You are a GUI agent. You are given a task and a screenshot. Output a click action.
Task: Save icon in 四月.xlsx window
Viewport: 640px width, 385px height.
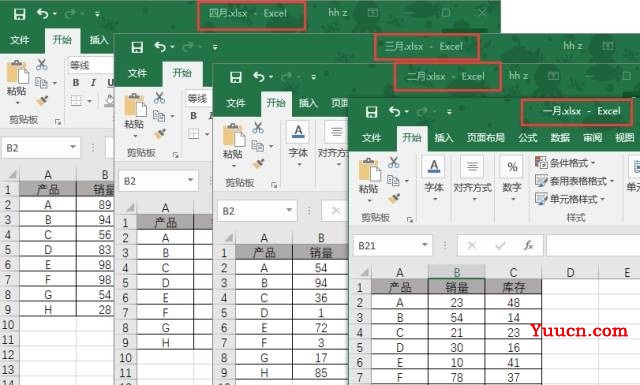[19, 14]
